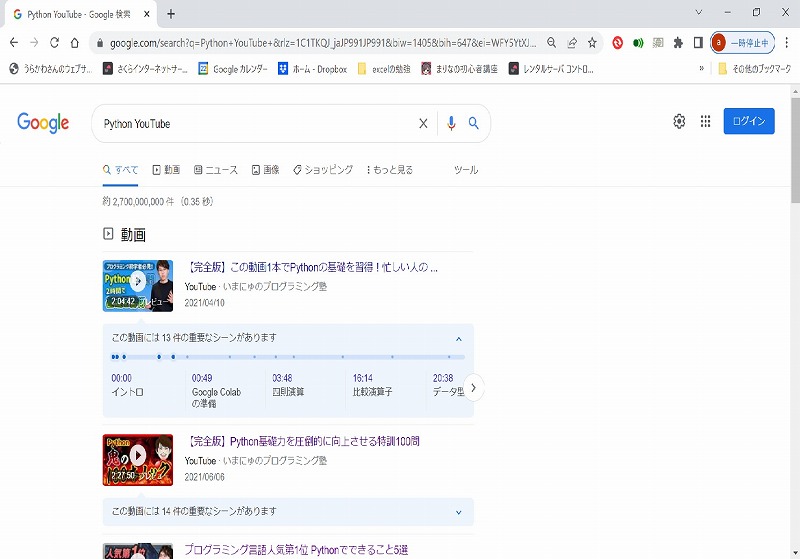Go to browser home page
Screen dimensions: 800x559
[x=75, y=43]
